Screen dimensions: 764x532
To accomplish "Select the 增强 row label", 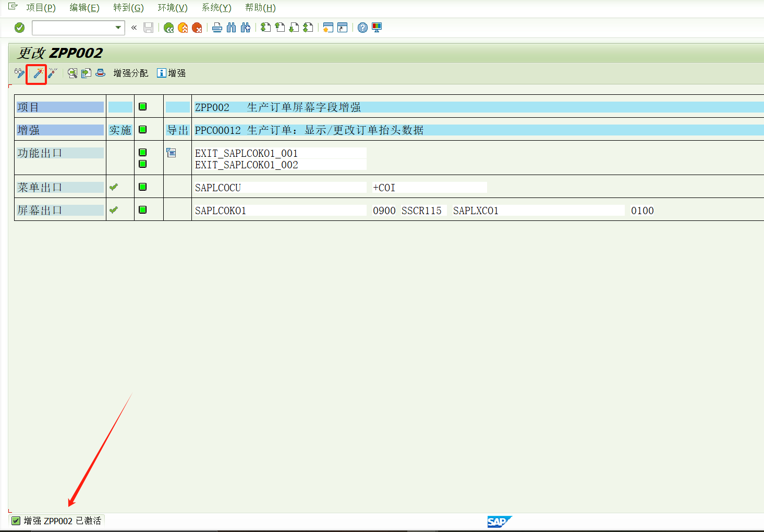I will (60, 130).
